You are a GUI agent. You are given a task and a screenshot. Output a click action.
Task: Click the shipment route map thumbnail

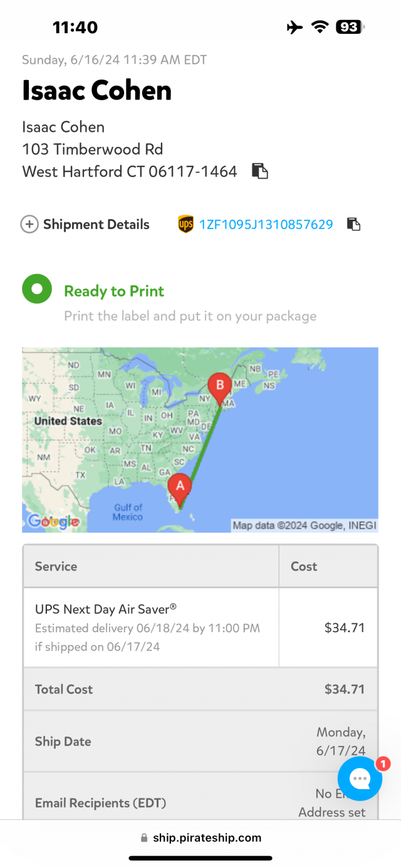click(x=200, y=440)
